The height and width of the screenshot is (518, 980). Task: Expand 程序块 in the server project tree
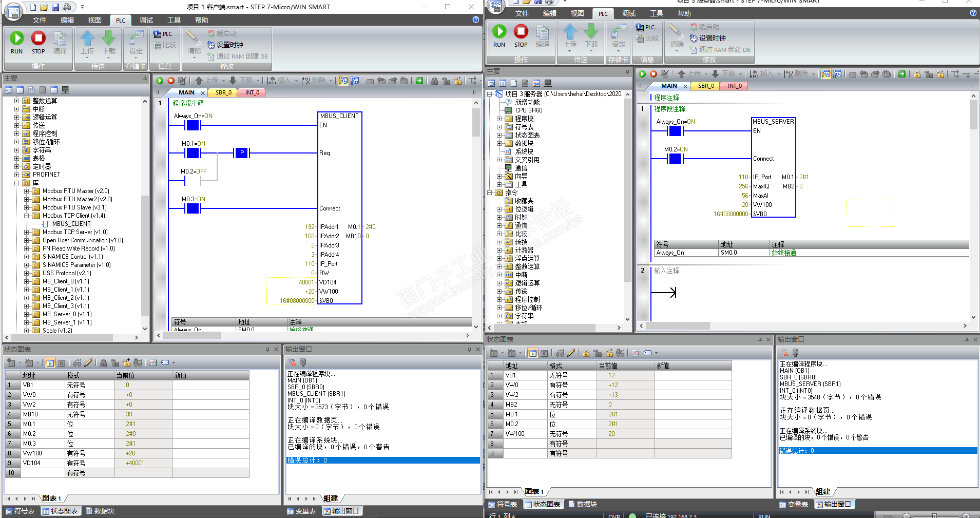click(499, 119)
